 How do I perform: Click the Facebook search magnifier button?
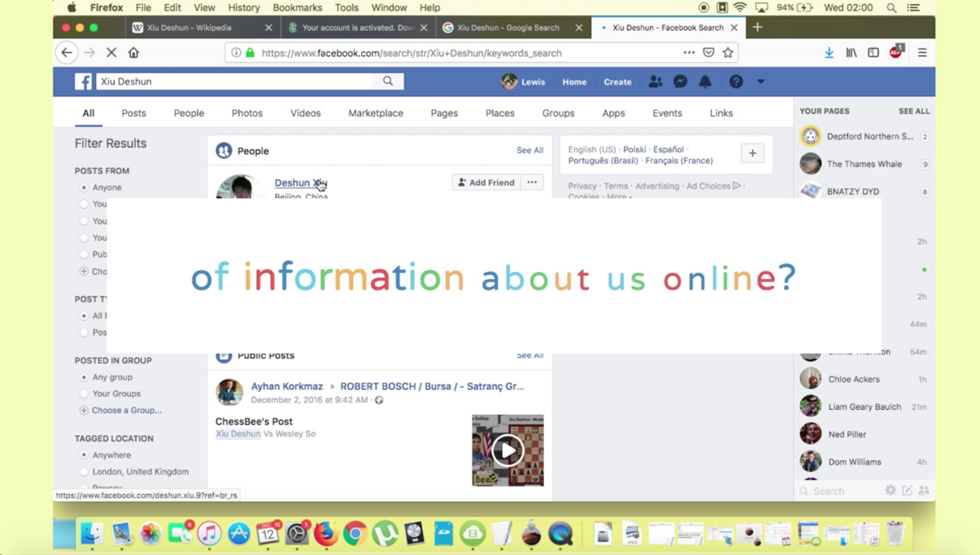click(x=388, y=81)
